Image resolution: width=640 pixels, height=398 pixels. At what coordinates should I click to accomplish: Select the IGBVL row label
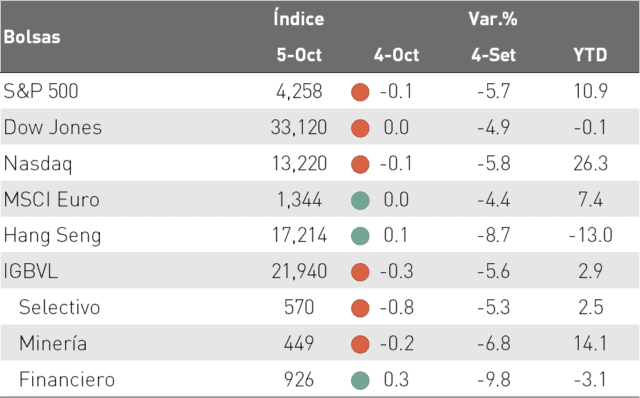pos(31,271)
